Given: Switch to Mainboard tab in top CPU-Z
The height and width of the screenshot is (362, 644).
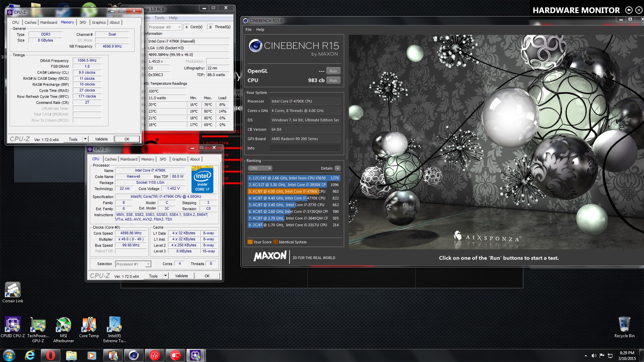Looking at the screenshot, I should [x=49, y=22].
